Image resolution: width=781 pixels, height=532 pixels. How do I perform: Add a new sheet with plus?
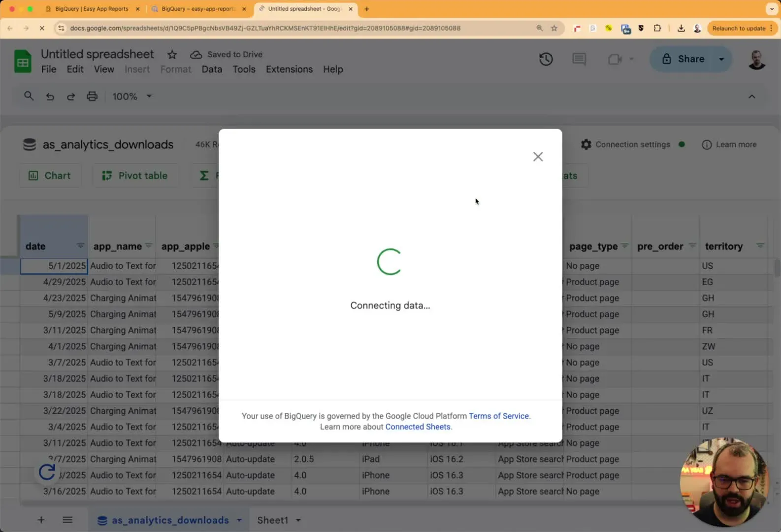(41, 520)
